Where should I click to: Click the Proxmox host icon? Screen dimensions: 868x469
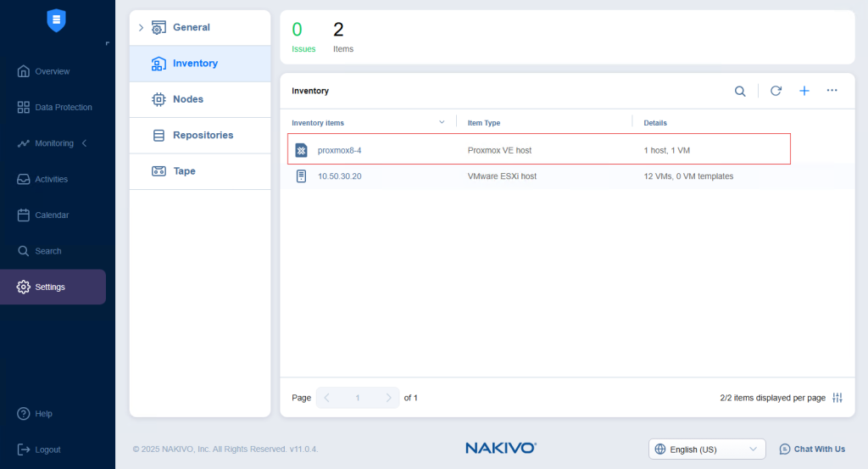[x=301, y=151]
